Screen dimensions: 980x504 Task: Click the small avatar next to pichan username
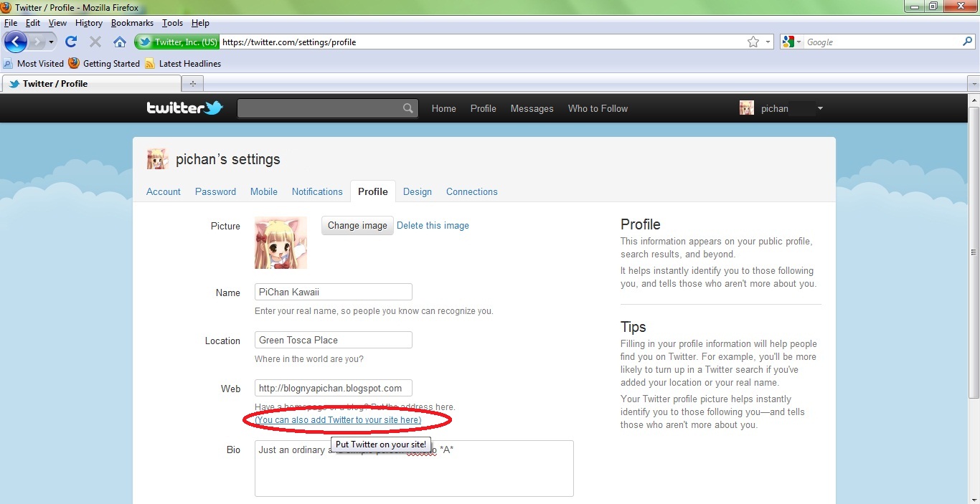pos(747,108)
